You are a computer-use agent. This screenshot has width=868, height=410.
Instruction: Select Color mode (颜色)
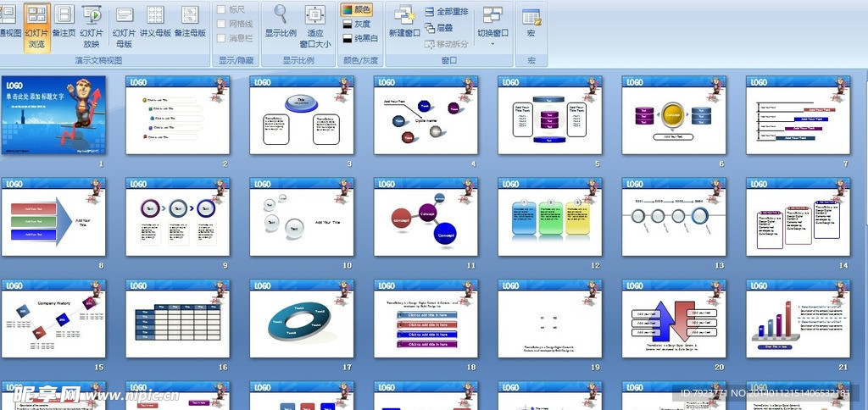[357, 9]
